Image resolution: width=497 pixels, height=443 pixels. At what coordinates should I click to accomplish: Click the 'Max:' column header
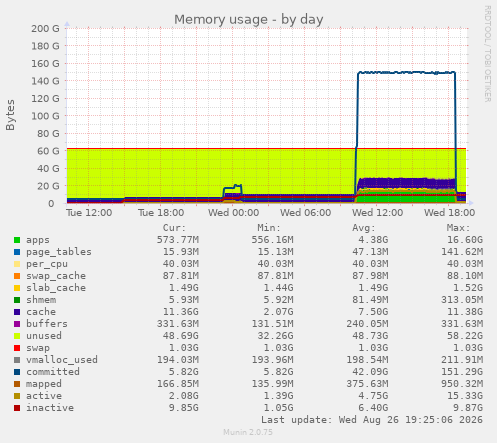458,228
